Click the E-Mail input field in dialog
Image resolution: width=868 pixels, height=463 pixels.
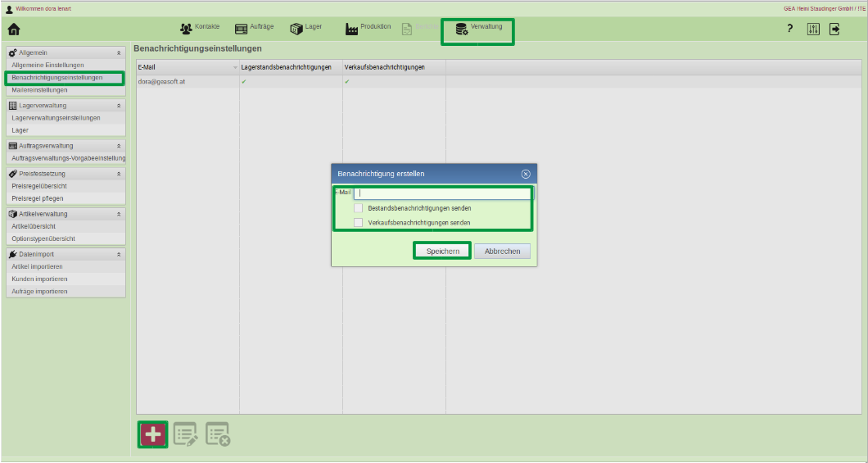point(442,193)
